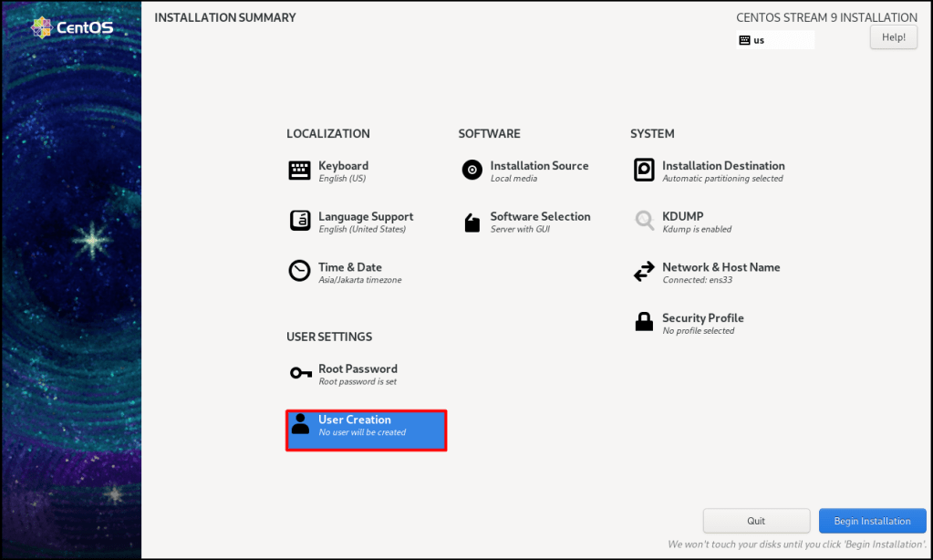This screenshot has width=933, height=560.
Task: Click the CentOS logo in the sidebar
Action: coord(71,27)
